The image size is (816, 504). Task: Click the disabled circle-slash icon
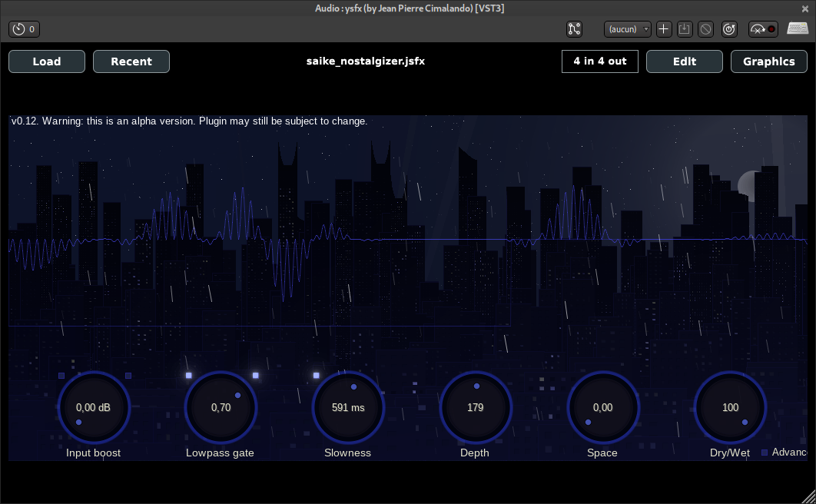click(705, 29)
